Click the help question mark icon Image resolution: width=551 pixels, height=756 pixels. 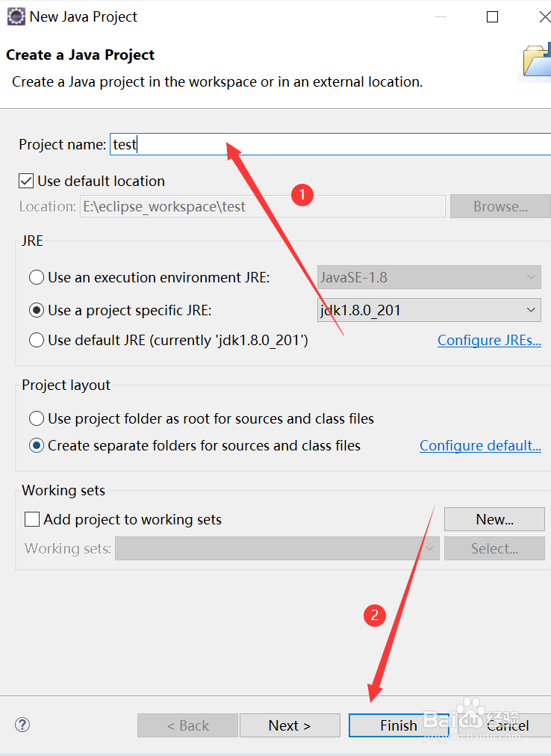[22, 724]
